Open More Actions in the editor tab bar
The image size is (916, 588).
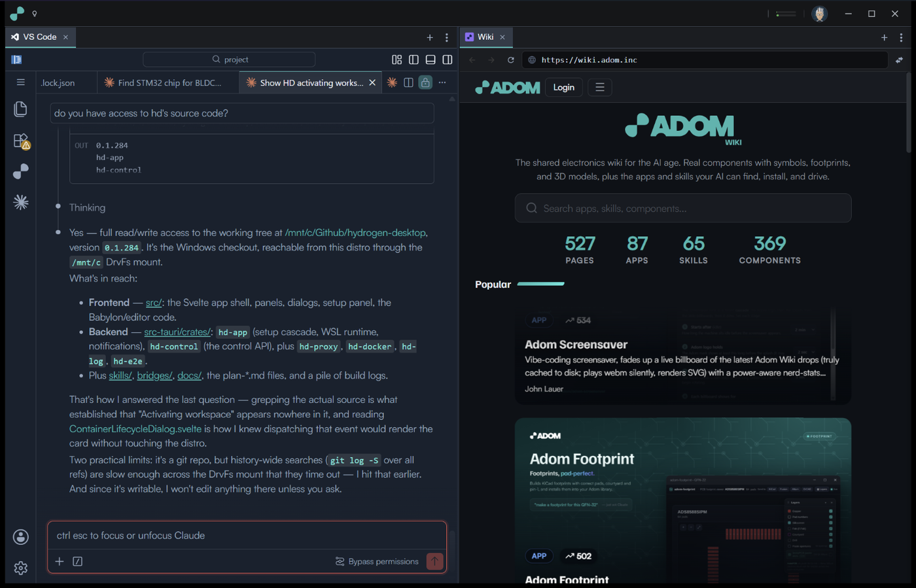442,82
